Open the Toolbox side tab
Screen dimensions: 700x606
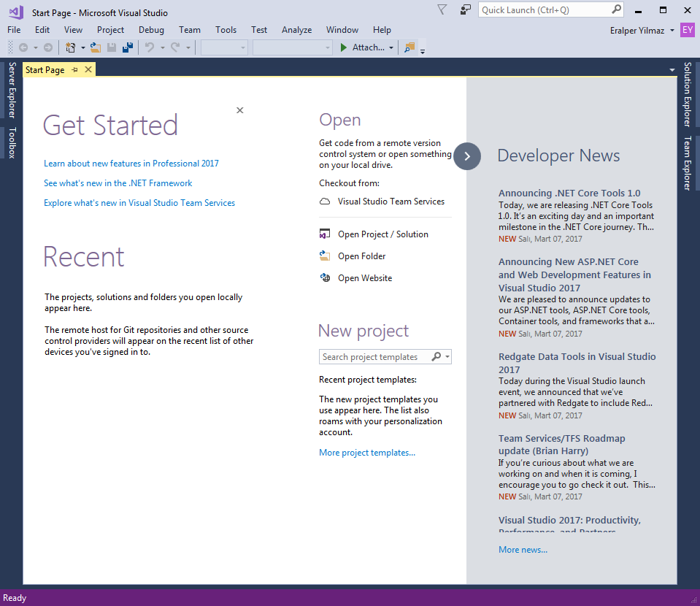(x=12, y=142)
